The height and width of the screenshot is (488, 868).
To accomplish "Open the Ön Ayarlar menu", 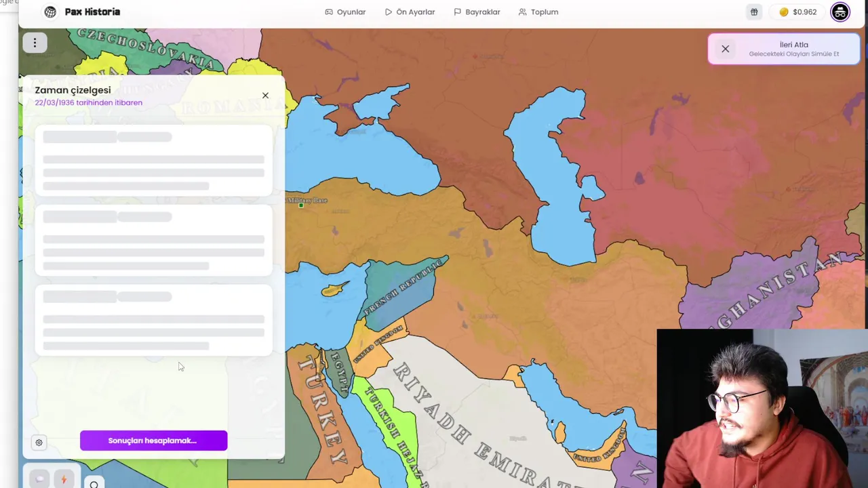I will (410, 12).
